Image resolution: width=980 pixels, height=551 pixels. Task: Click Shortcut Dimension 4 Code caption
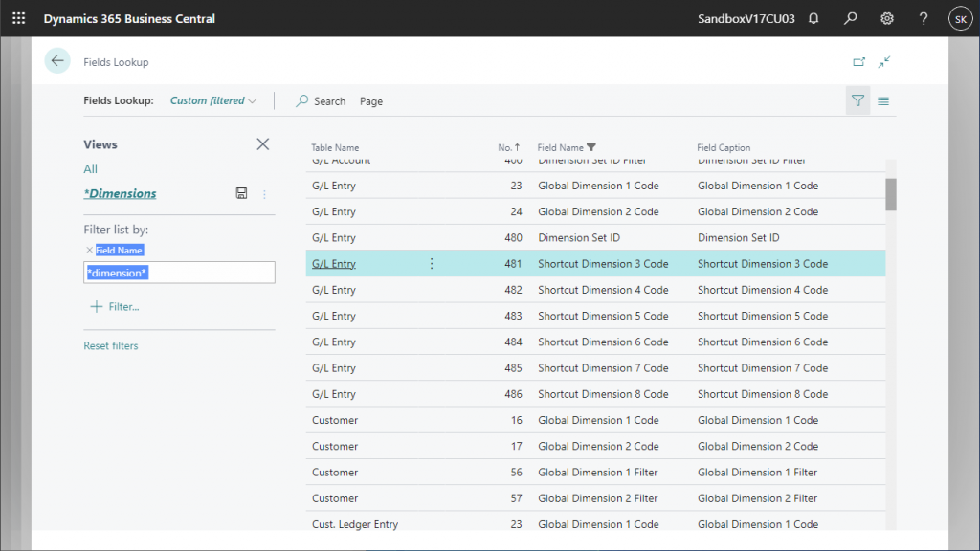click(763, 290)
